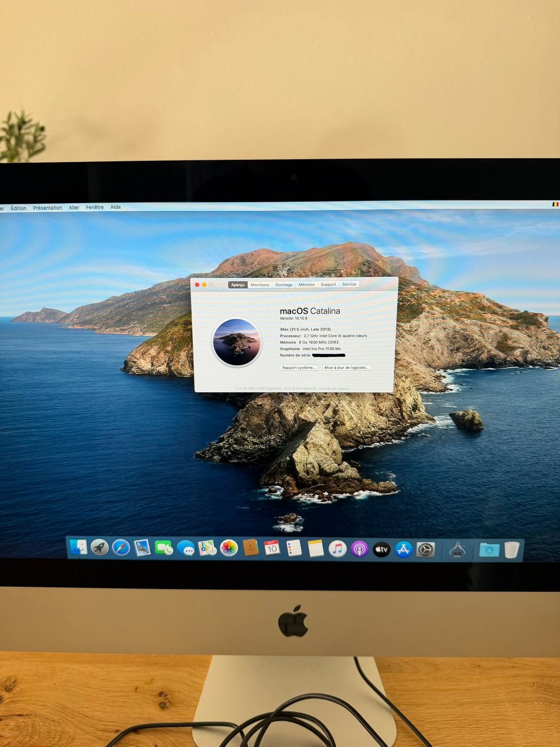Click the Rapport système button

(x=299, y=367)
